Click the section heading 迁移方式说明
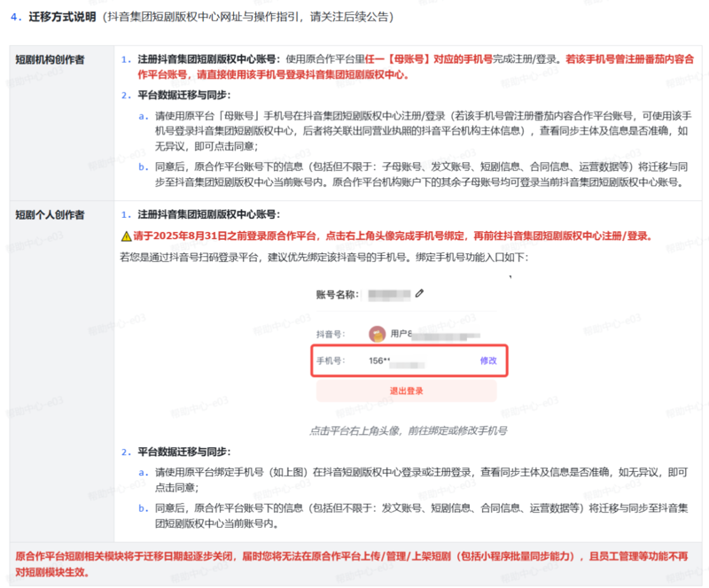This screenshot has width=709, height=588. pyautogui.click(x=57, y=17)
